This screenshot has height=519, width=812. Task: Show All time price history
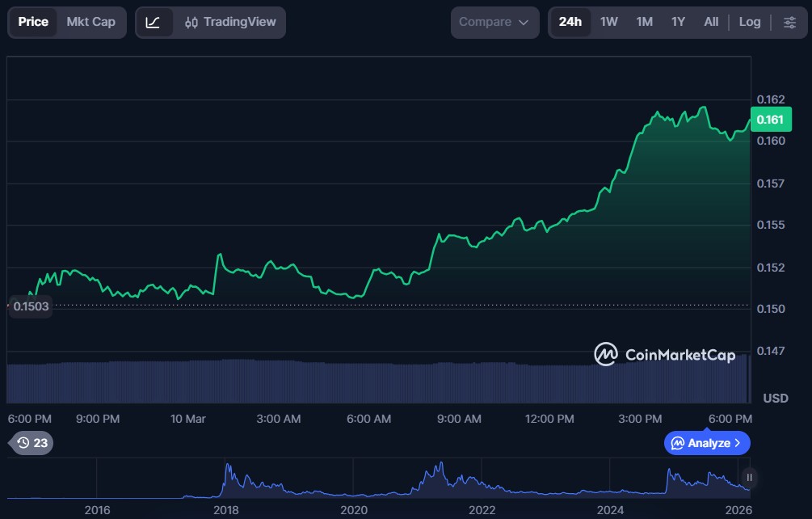711,22
